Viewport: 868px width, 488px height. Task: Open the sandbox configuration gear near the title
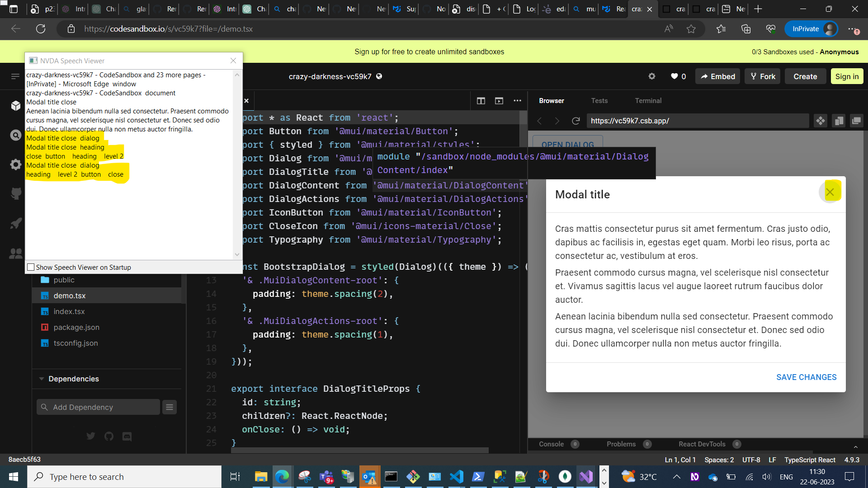point(651,76)
